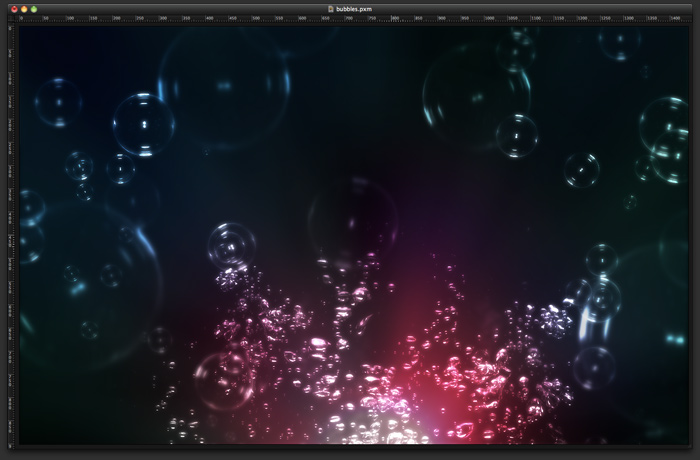Minimize the window with the yellow button

[24, 8]
